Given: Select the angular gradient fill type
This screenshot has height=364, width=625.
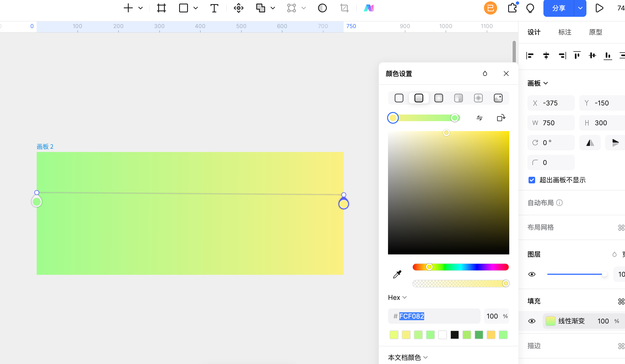Looking at the screenshot, I should point(459,98).
